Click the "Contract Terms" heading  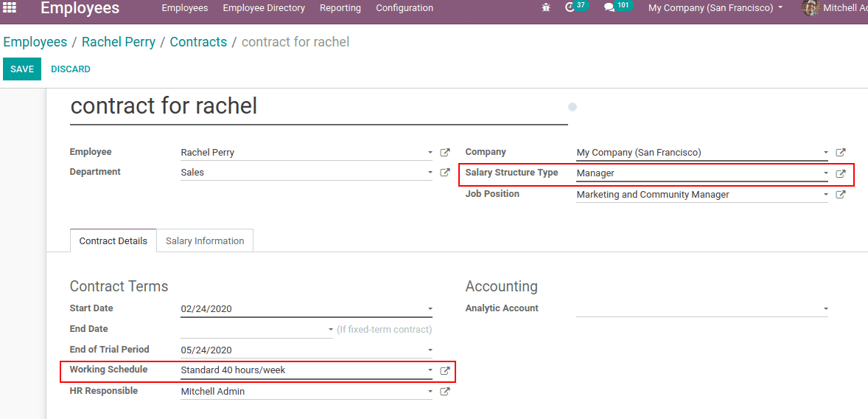coord(119,286)
